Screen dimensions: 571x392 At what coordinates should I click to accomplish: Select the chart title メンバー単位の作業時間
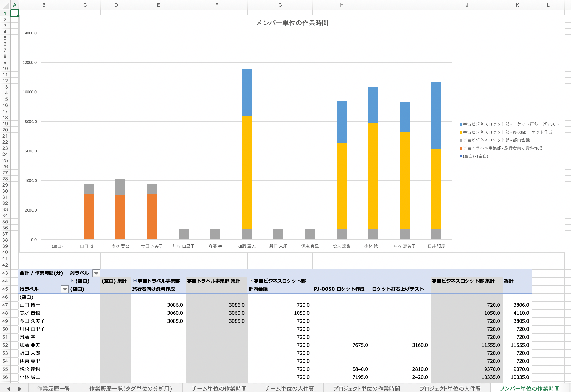pos(292,23)
